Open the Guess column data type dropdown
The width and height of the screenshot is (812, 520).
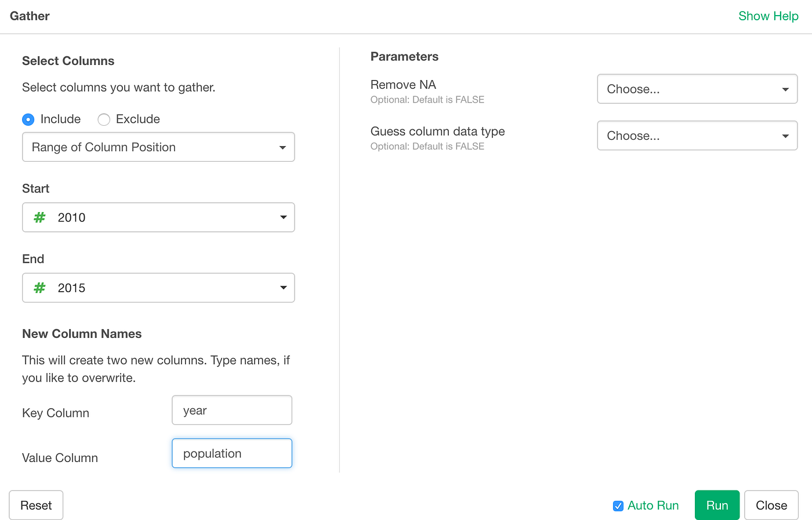(x=697, y=135)
